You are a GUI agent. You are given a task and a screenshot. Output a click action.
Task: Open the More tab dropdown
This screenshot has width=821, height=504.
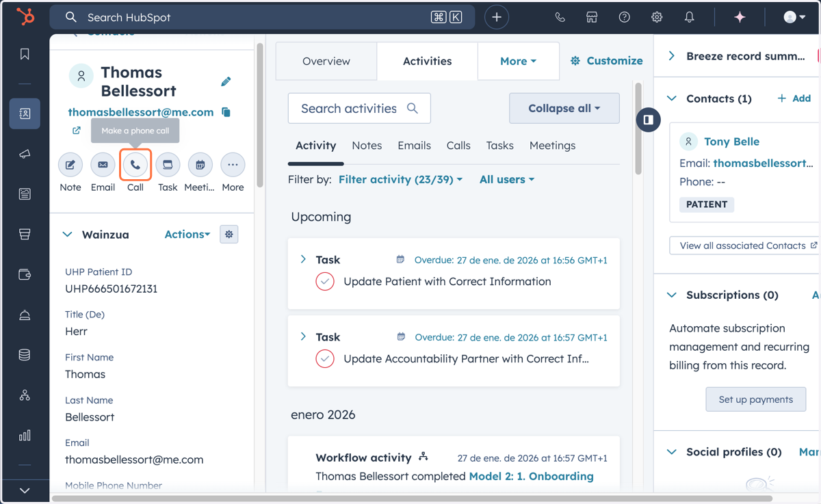click(x=518, y=61)
